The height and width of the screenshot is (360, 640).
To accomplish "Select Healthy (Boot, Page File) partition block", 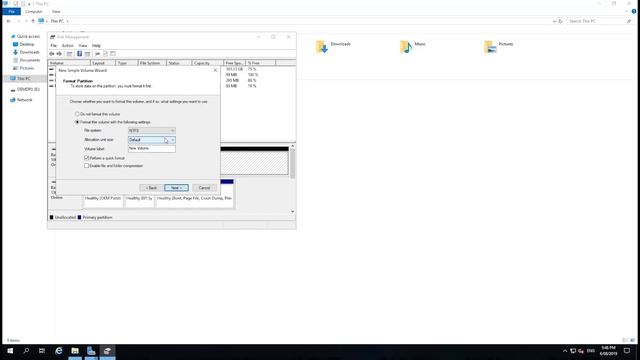I will click(x=194, y=201).
